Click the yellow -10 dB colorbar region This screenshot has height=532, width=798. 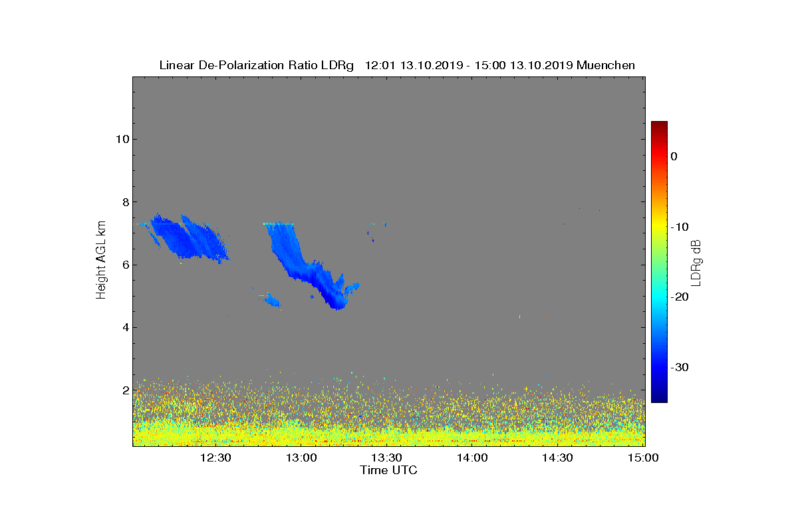tap(659, 227)
